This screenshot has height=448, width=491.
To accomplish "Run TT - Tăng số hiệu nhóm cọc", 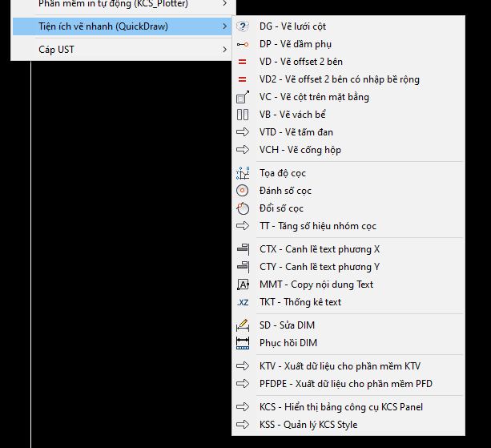I will coord(348,226).
